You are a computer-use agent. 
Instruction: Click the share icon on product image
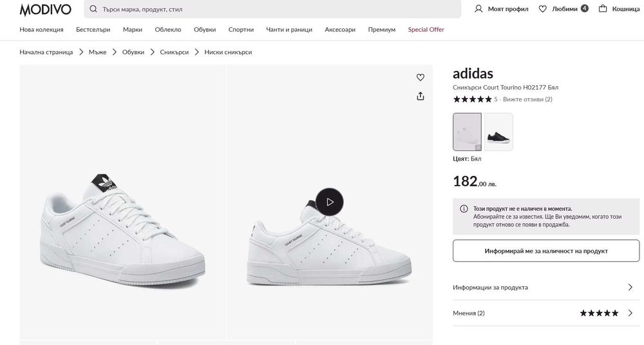(421, 96)
